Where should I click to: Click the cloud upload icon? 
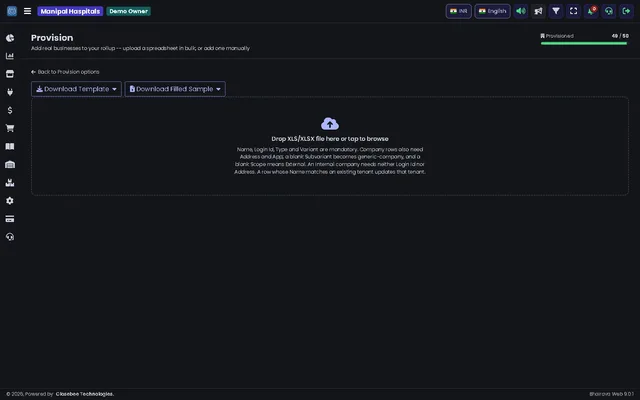pos(330,124)
